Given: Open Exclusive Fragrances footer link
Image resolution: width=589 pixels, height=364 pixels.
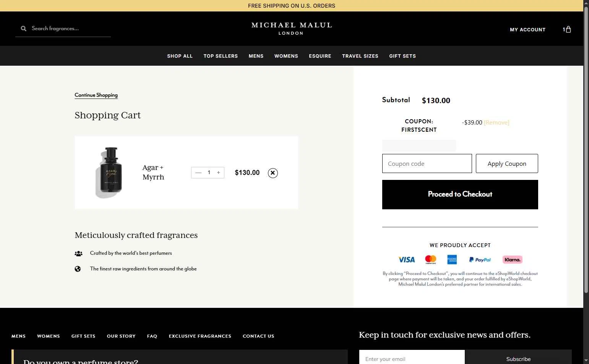Looking at the screenshot, I should pos(200,336).
